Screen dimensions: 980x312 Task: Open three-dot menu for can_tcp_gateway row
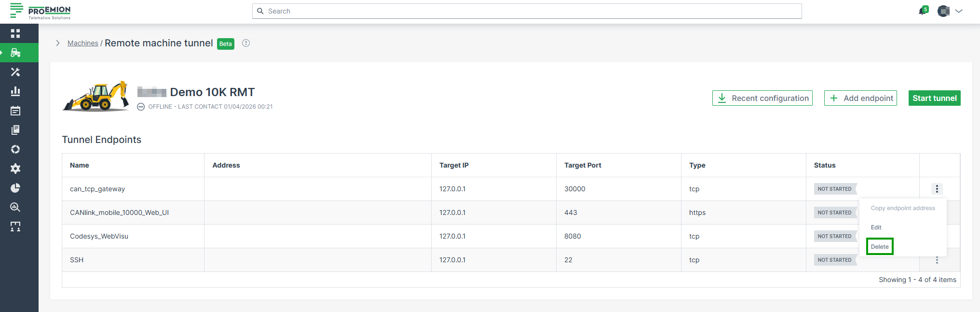[937, 189]
